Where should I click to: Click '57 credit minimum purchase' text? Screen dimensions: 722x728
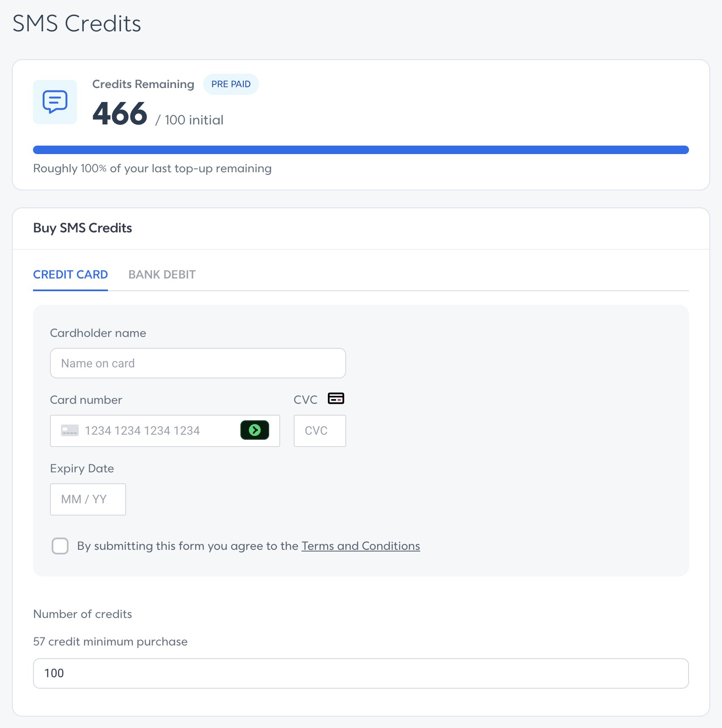(110, 642)
